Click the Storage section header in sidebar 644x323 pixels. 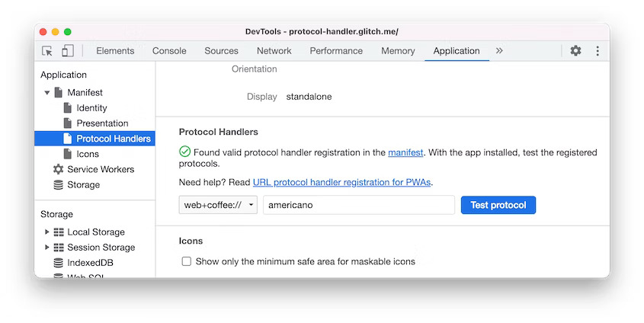click(x=56, y=214)
